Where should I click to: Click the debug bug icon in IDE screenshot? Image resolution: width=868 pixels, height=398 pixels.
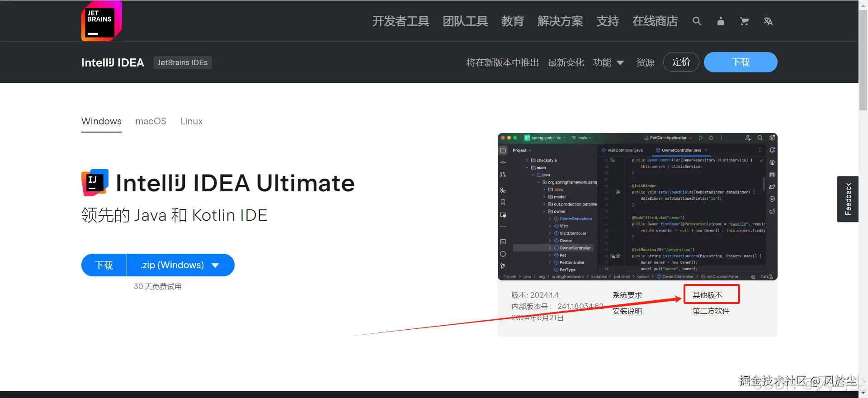711,138
